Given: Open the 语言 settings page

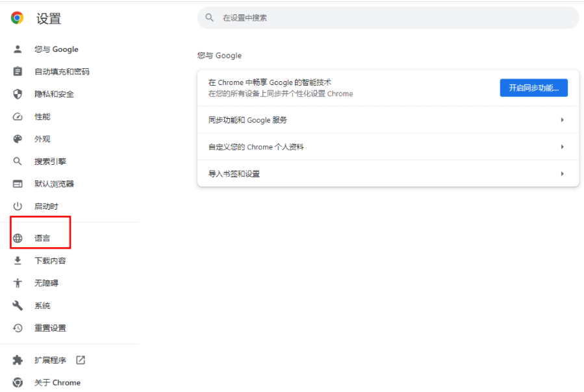Looking at the screenshot, I should tap(42, 238).
